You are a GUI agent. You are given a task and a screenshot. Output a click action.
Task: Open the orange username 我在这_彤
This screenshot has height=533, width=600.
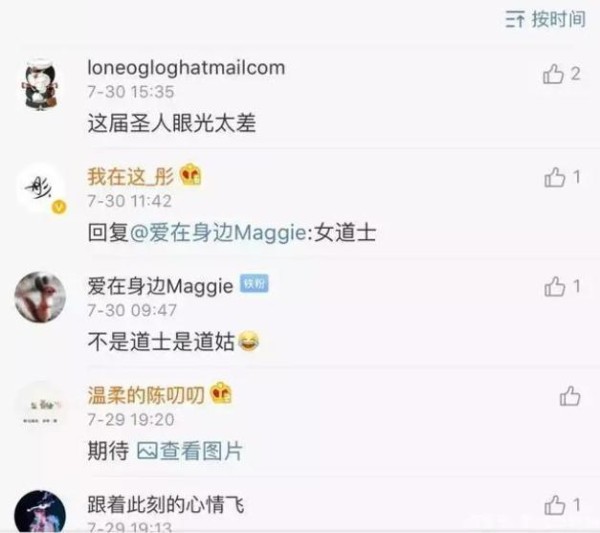[130, 177]
